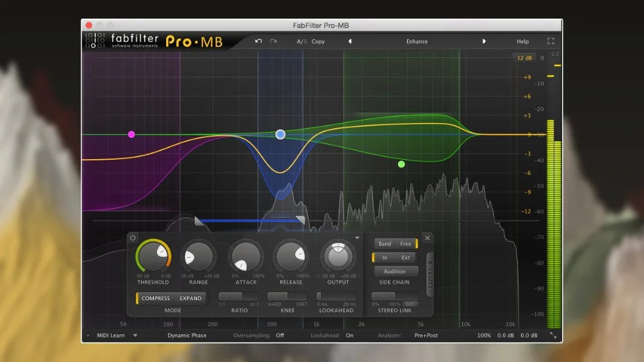Open the Analyzer Pre+Post menu
Viewport: 644px width, 362px height.
tap(426, 336)
